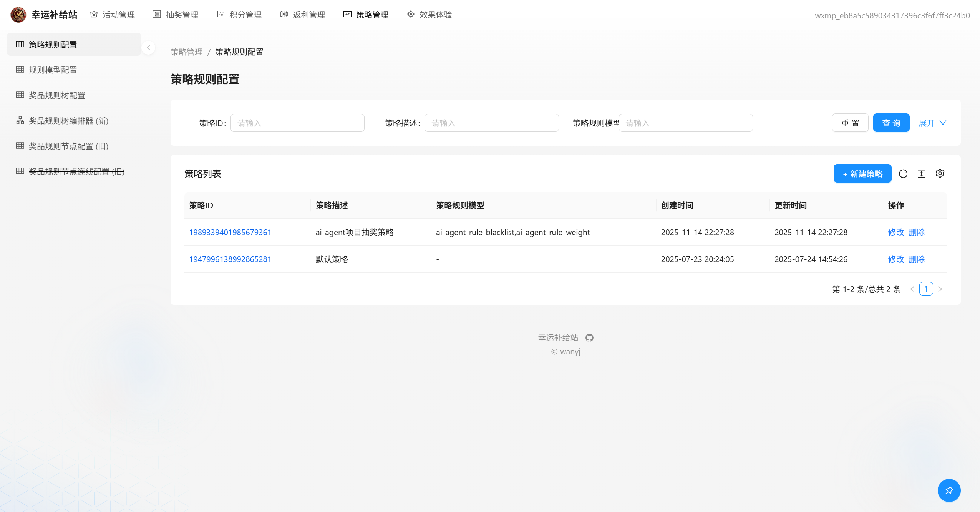Open column settings gear icon
980x512 pixels.
[x=940, y=173]
